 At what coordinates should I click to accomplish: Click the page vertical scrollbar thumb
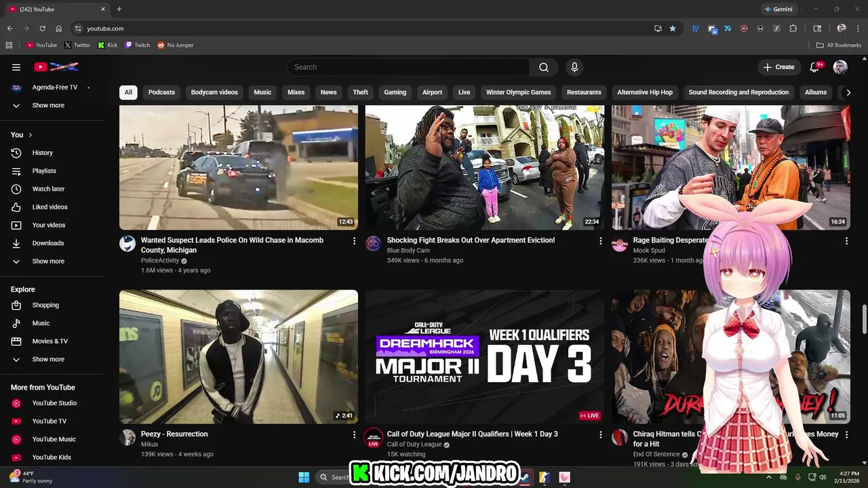coord(864,320)
